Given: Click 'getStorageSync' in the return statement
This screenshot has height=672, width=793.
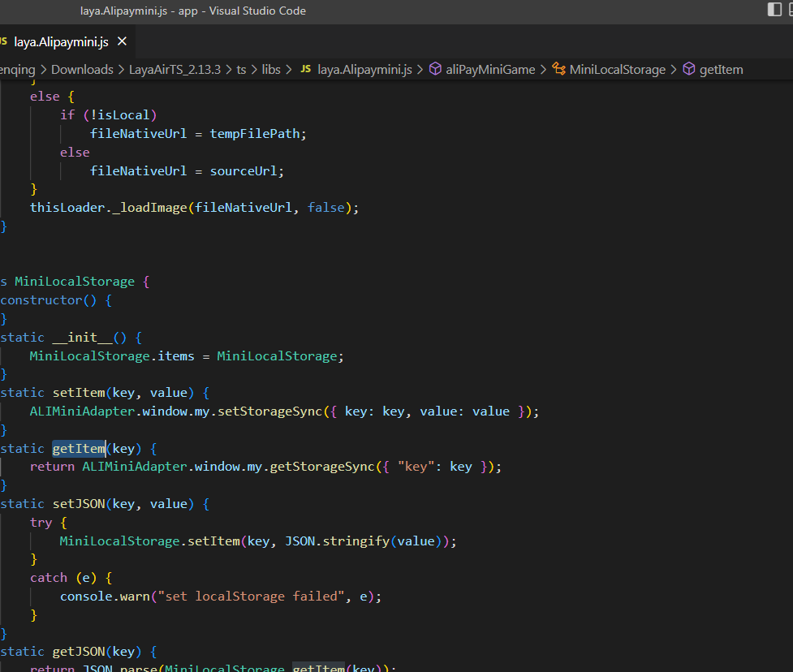Looking at the screenshot, I should coord(323,467).
